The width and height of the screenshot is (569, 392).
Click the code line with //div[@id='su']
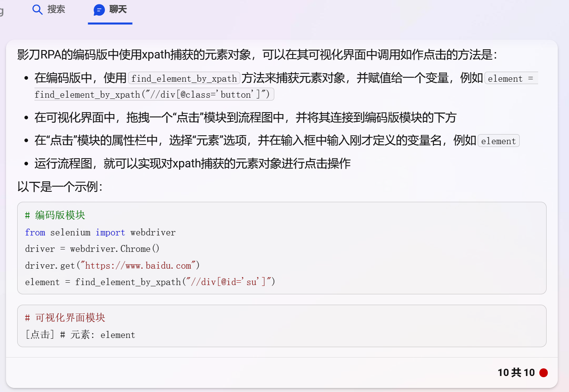click(x=150, y=282)
